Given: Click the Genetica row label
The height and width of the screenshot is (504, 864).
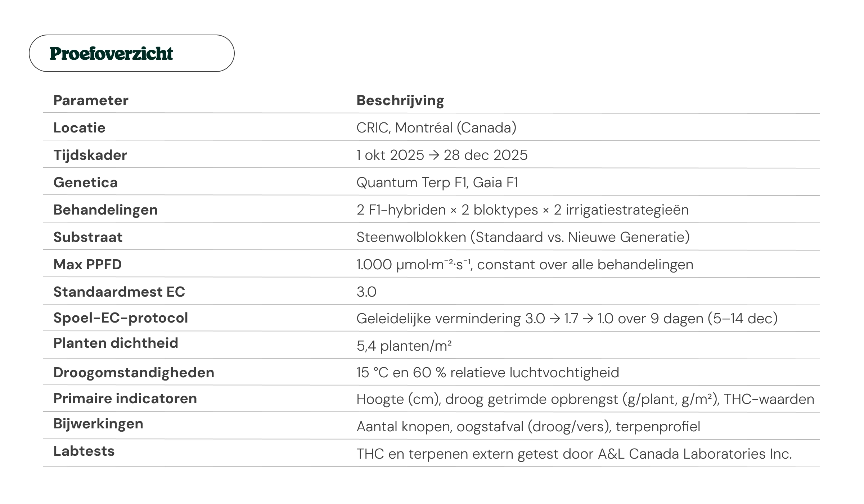Looking at the screenshot, I should tap(86, 183).
